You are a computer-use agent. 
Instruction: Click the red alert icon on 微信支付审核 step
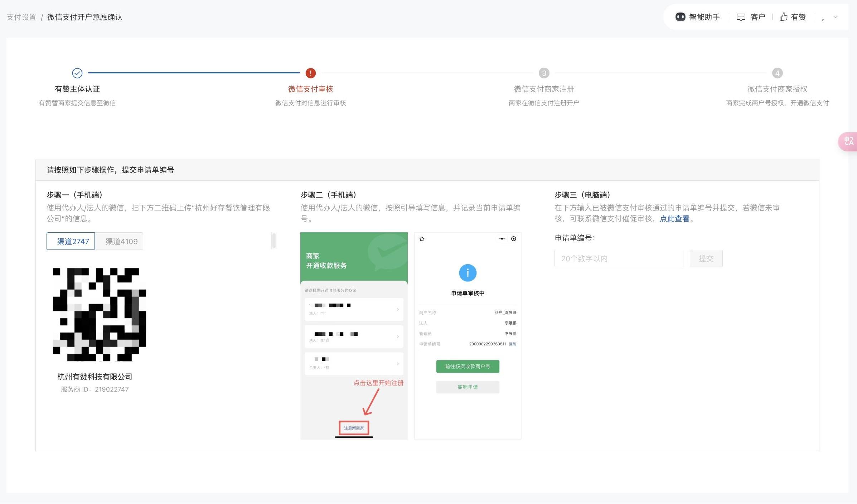coord(310,73)
